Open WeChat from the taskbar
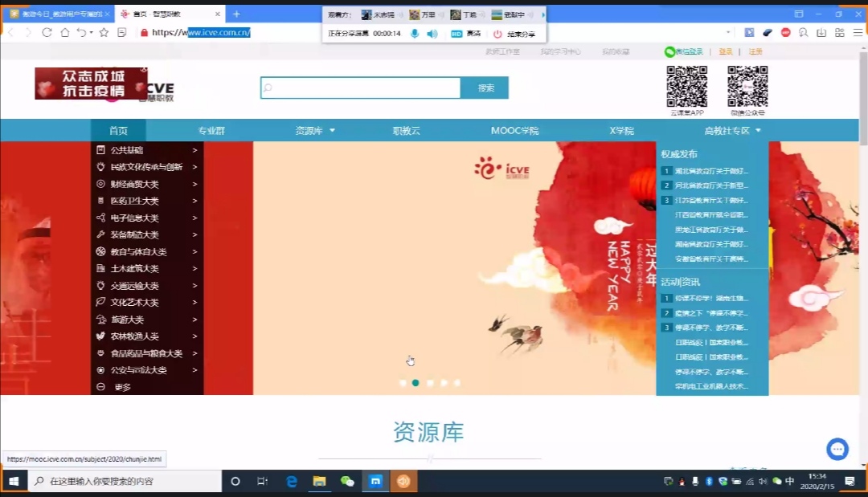The height and width of the screenshot is (497, 868). point(347,481)
